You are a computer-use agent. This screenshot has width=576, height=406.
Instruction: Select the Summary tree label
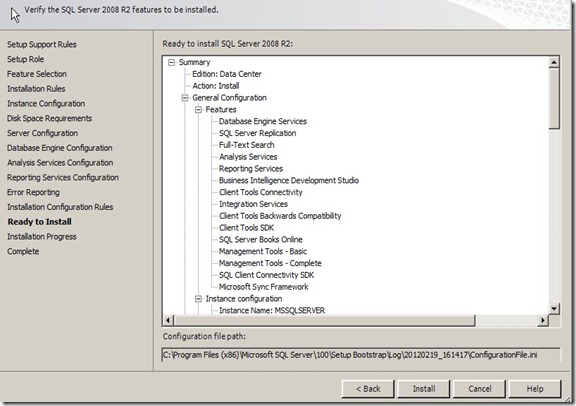[194, 62]
